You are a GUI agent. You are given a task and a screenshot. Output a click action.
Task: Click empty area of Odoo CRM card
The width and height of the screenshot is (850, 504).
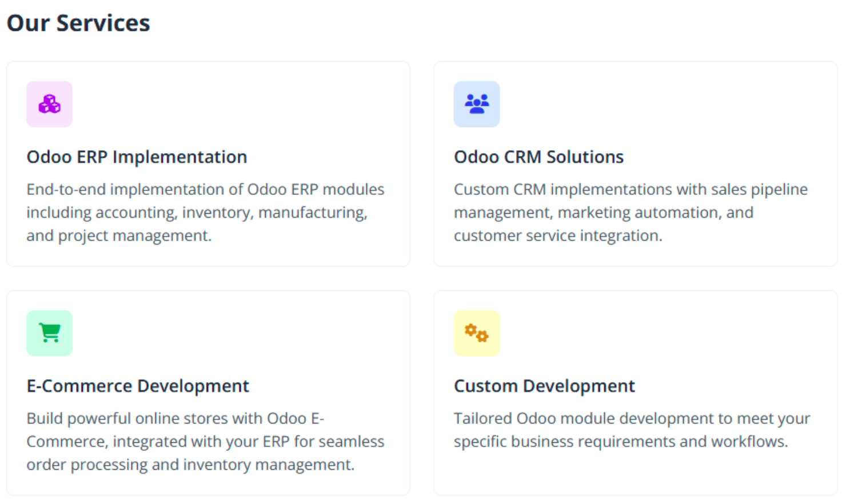tap(686, 103)
